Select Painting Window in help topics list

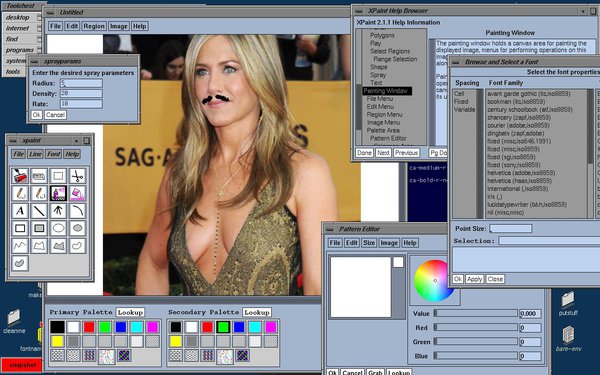click(386, 91)
